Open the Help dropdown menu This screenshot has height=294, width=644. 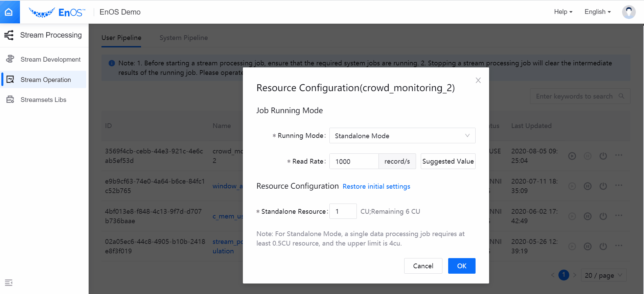coord(563,12)
